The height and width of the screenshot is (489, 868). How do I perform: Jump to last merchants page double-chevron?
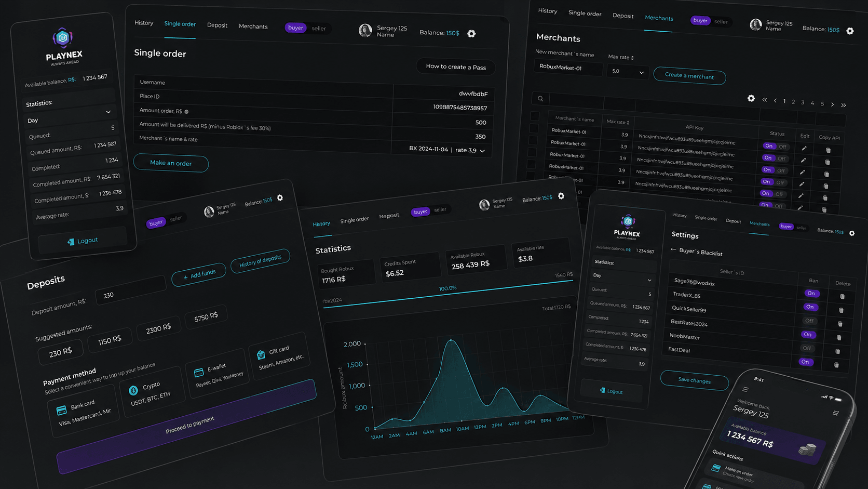[844, 105]
